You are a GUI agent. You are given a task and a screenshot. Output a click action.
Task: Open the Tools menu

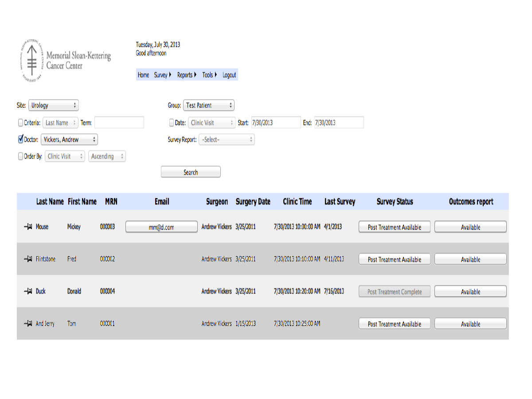click(209, 75)
